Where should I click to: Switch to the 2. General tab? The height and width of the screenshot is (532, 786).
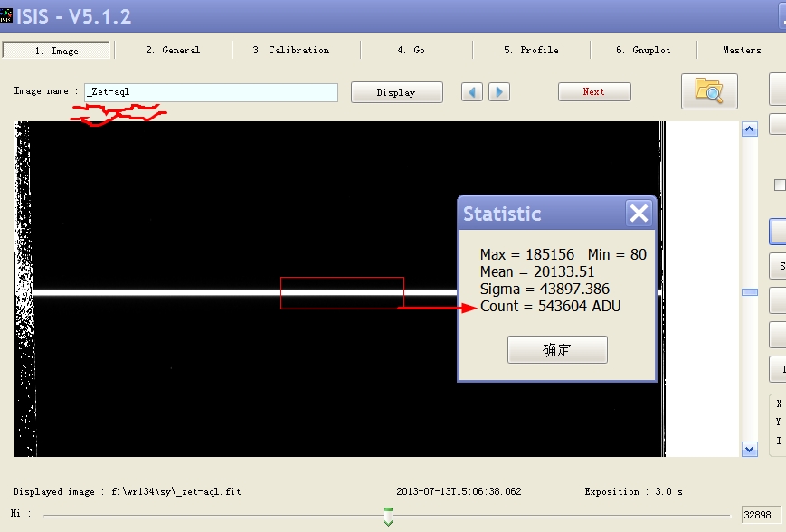click(172, 51)
